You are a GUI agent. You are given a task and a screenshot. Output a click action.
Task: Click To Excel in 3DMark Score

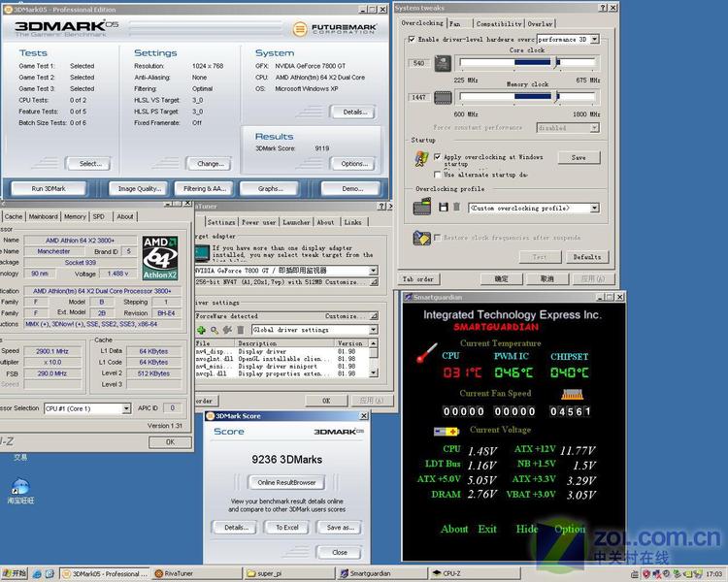click(287, 528)
